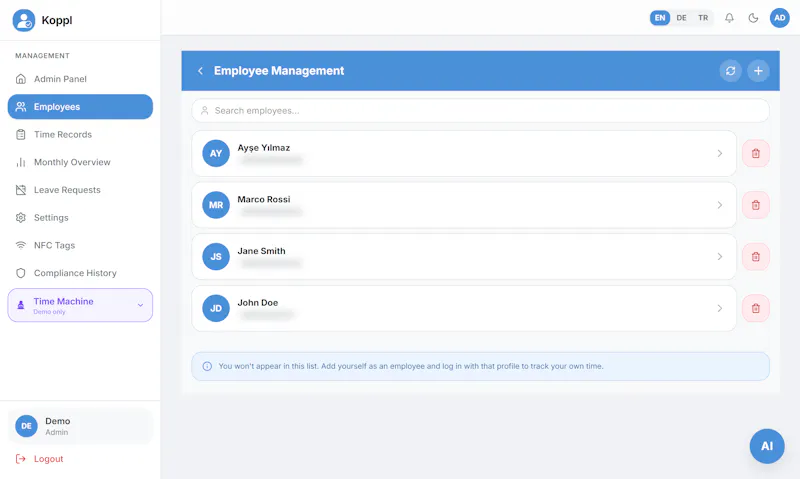Click the MR avatar

[216, 205]
